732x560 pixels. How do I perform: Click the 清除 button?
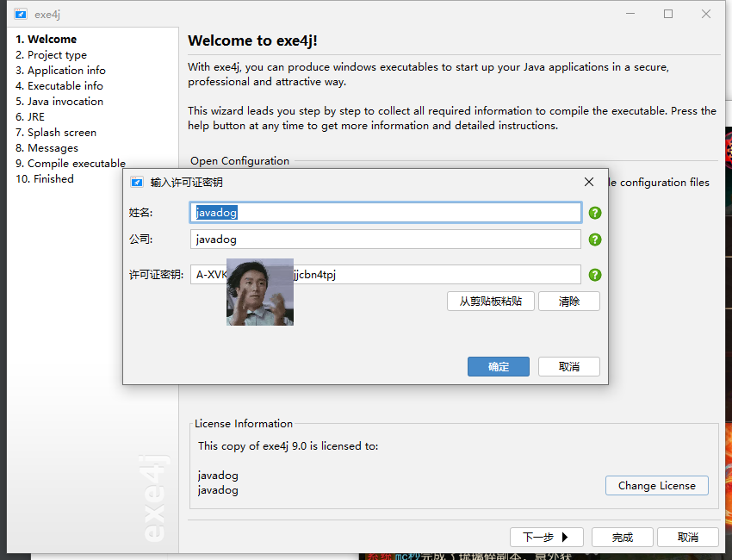[x=569, y=302]
